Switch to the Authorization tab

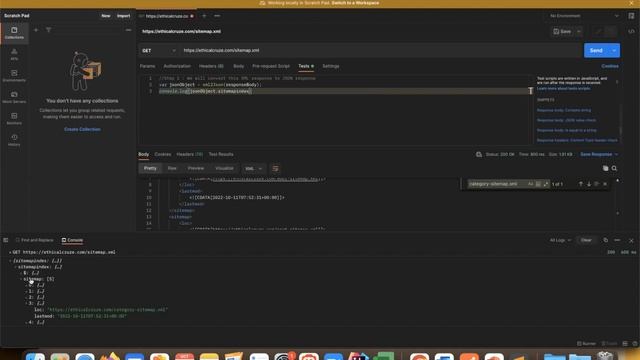point(177,66)
